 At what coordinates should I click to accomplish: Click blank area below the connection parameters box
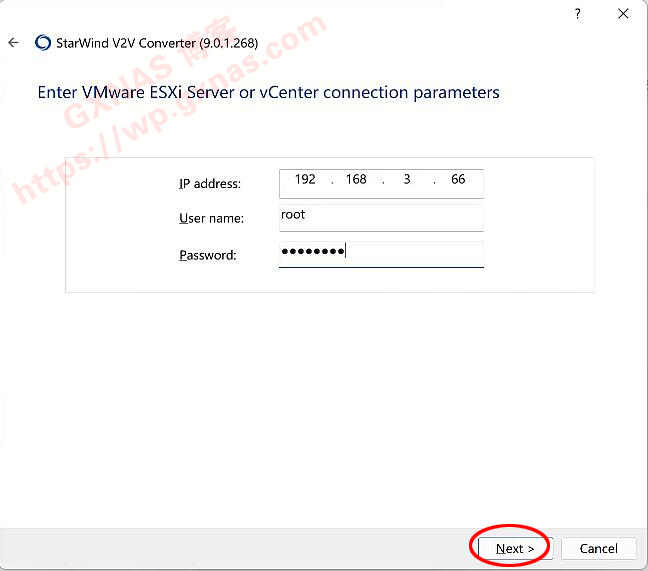point(330,400)
